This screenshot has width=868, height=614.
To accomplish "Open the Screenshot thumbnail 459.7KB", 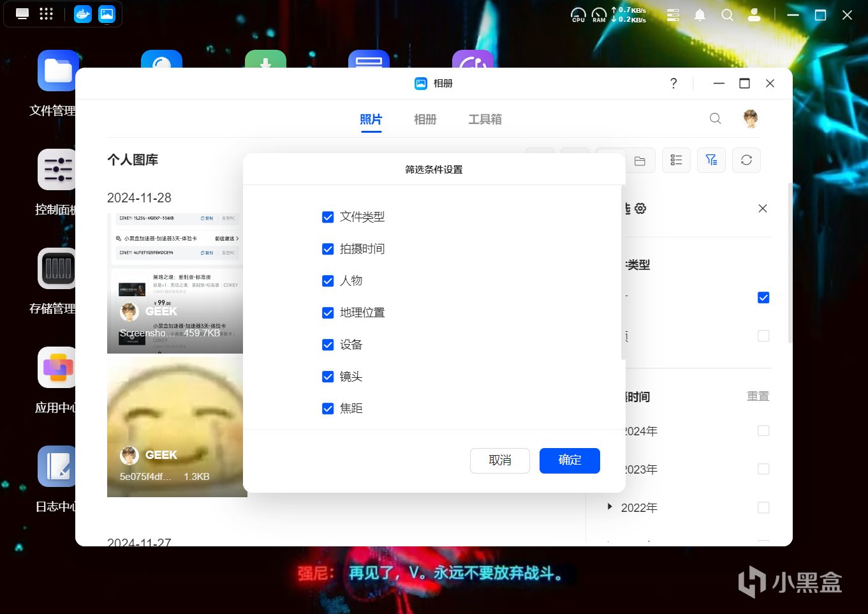I will pyautogui.click(x=175, y=283).
